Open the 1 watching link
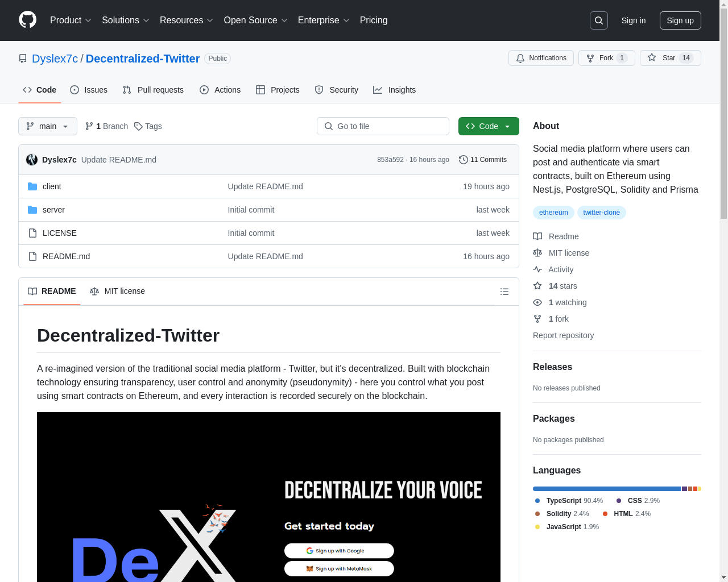 pyautogui.click(x=560, y=302)
